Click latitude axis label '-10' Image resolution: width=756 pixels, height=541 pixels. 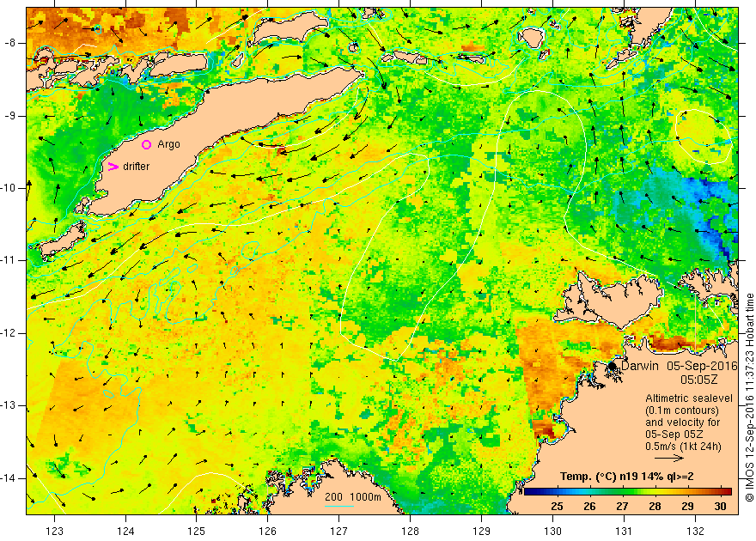coord(9,188)
